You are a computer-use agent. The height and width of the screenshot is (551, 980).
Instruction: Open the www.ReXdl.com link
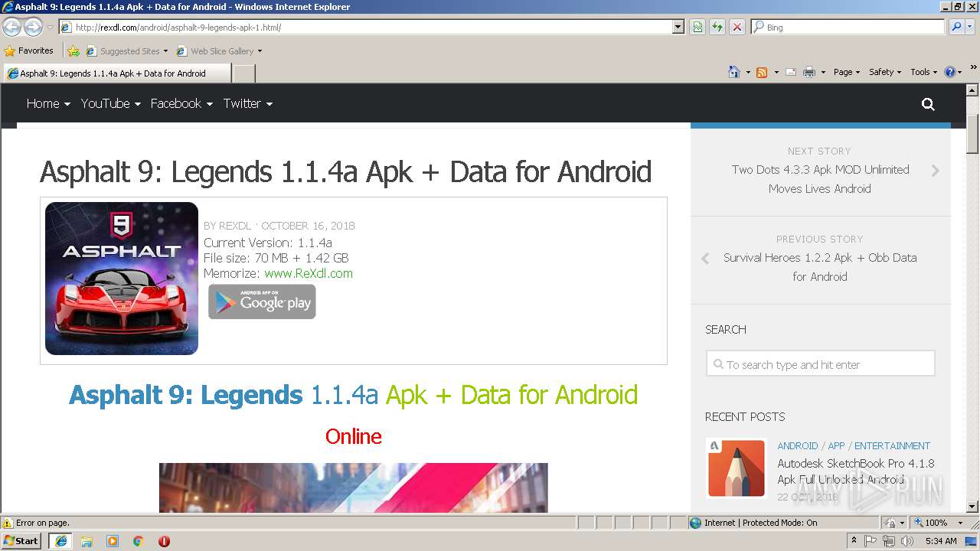[309, 273]
